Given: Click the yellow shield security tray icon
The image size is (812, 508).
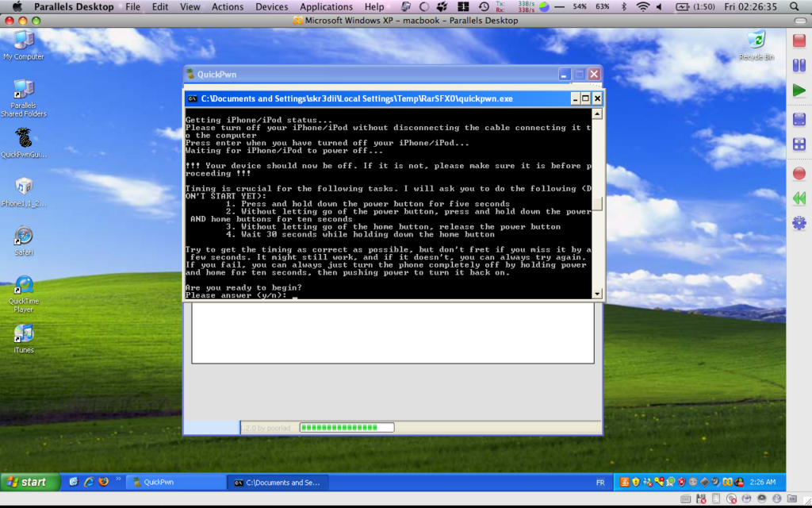Looking at the screenshot, I should (636, 482).
